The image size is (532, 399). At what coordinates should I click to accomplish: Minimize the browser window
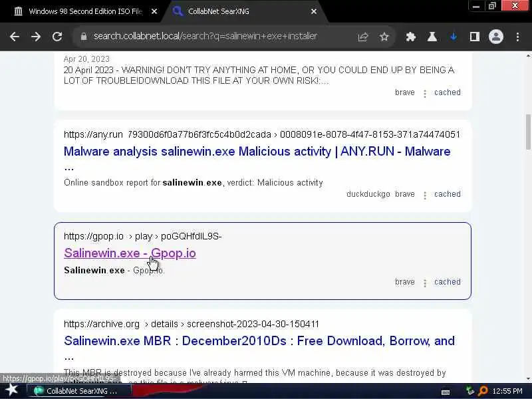coord(476,6)
